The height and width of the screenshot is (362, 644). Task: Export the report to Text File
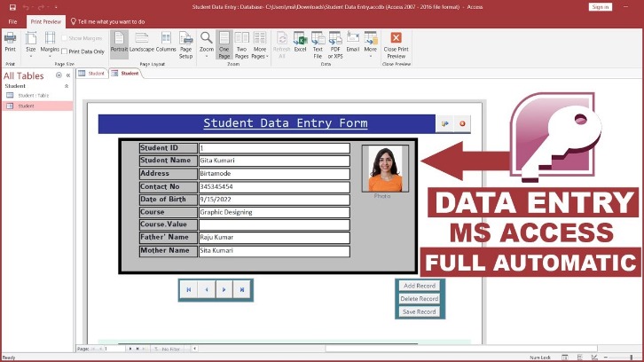pyautogui.click(x=318, y=45)
